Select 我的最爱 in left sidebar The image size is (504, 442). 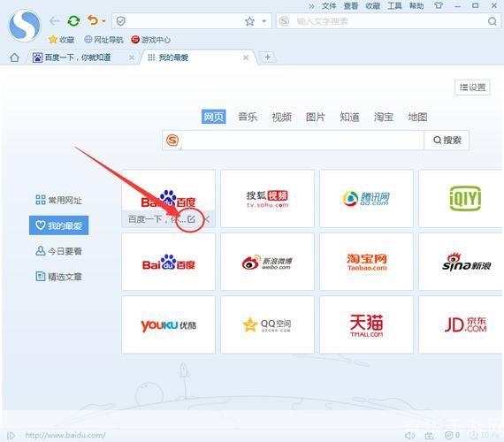point(59,225)
